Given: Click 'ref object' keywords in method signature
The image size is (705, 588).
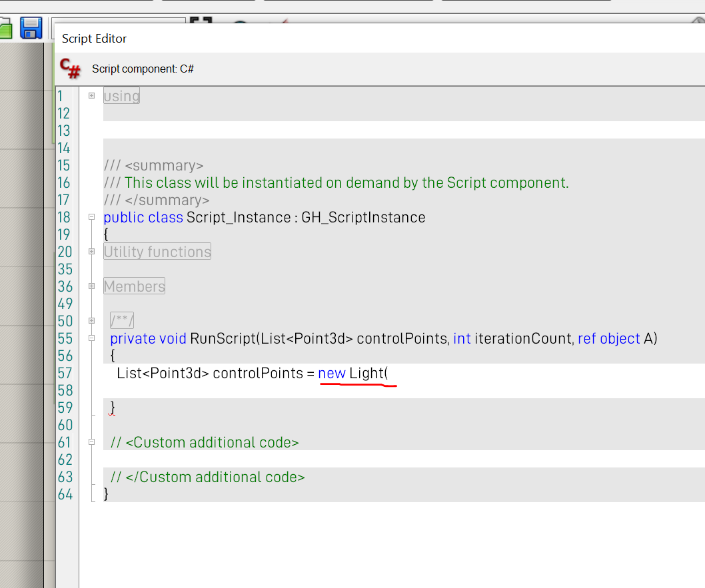Looking at the screenshot, I should click(609, 338).
